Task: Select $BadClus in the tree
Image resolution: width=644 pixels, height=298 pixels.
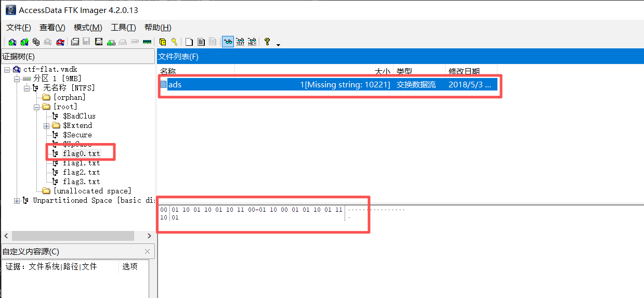Action: 79,116
